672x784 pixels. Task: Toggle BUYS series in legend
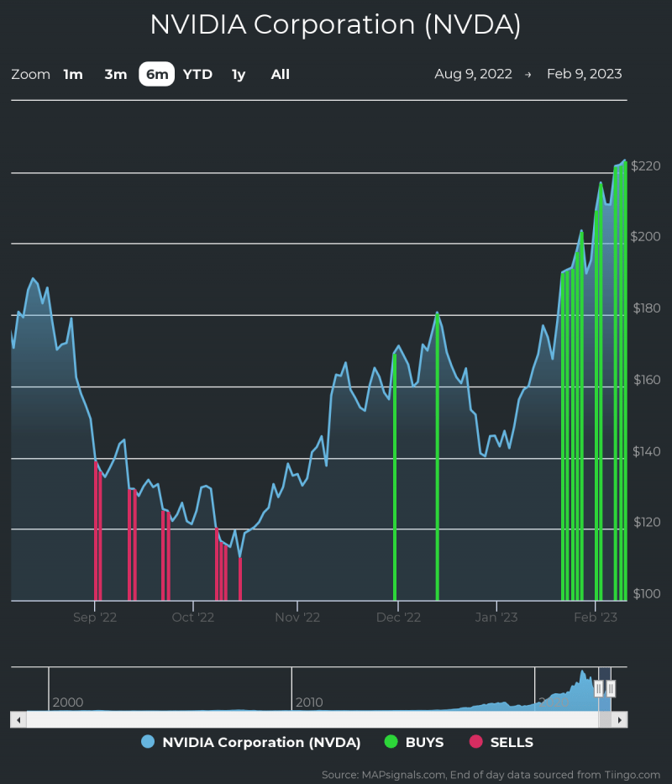coord(414,742)
